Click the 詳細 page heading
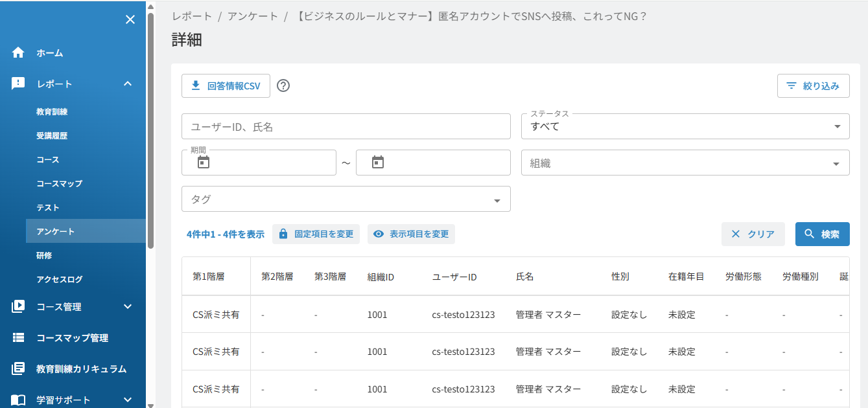Screen dimensions: 868x408 tap(187, 40)
